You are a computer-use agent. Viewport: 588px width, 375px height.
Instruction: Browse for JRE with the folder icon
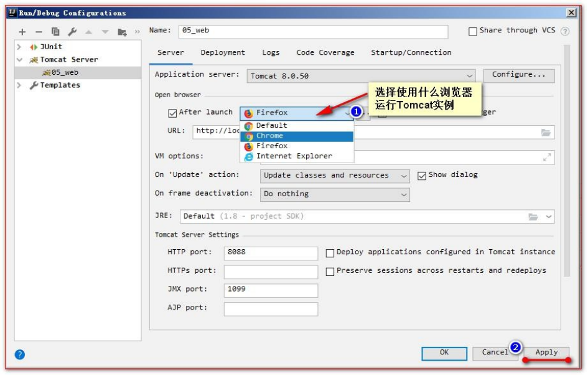pos(533,217)
